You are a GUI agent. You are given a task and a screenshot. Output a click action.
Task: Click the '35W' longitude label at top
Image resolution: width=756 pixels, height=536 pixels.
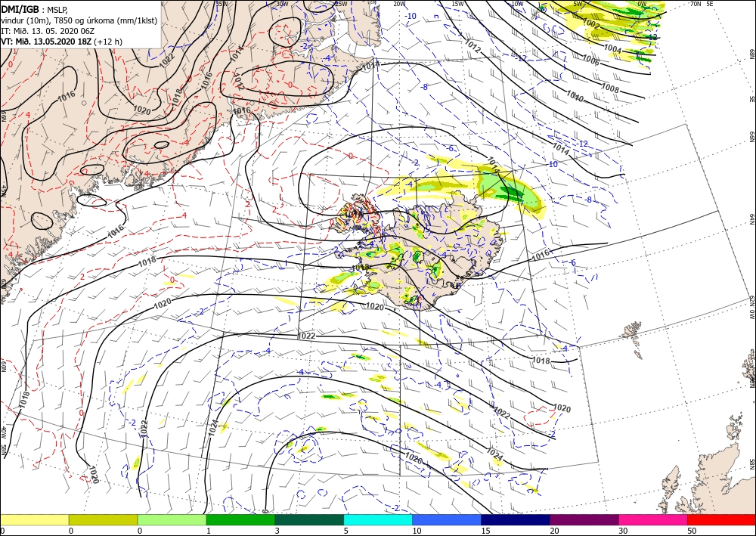click(x=222, y=4)
